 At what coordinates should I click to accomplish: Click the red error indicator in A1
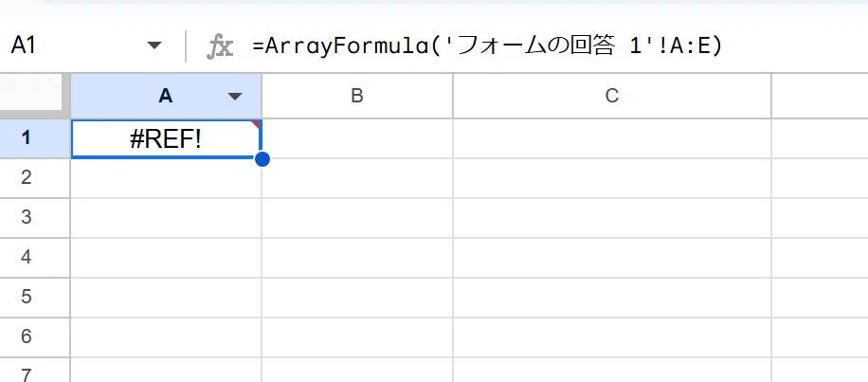click(x=256, y=124)
